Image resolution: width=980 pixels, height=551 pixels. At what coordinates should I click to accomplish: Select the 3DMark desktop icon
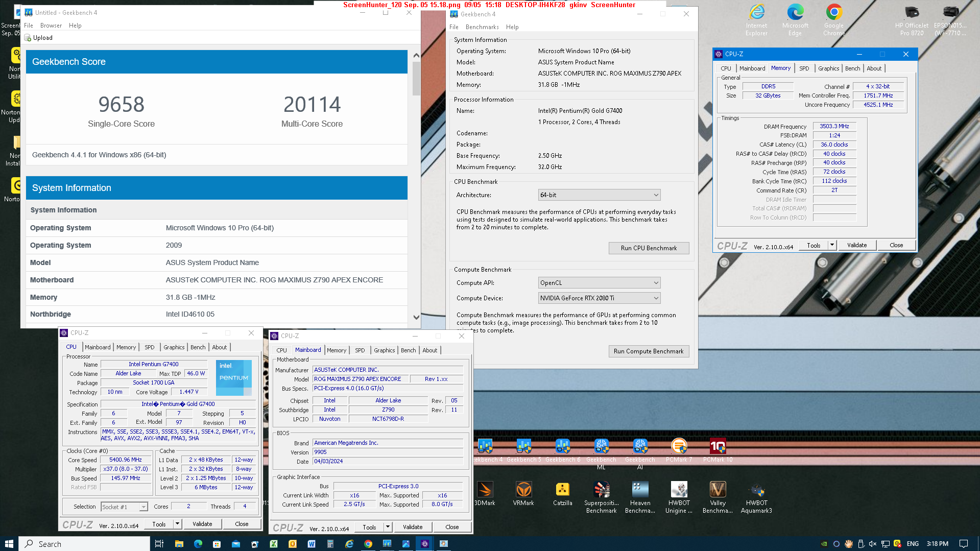click(x=485, y=493)
